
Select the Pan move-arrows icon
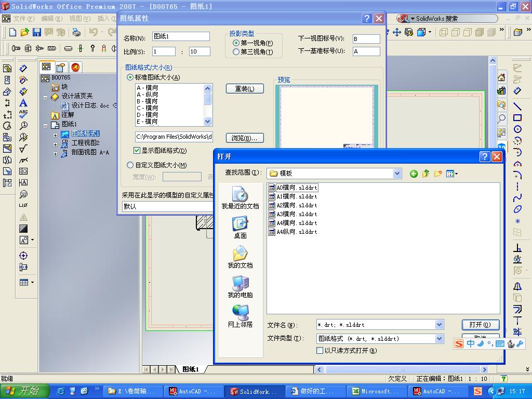[396, 32]
